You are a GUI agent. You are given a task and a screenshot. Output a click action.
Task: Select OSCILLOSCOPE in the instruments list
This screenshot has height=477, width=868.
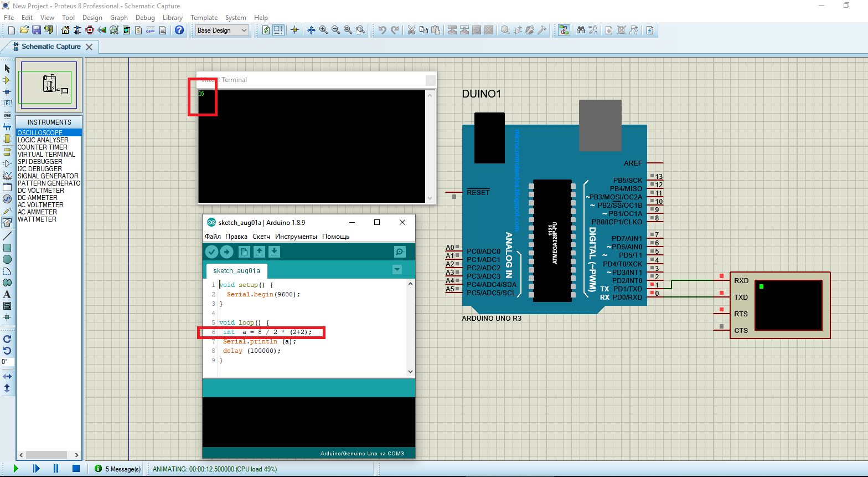(49, 133)
